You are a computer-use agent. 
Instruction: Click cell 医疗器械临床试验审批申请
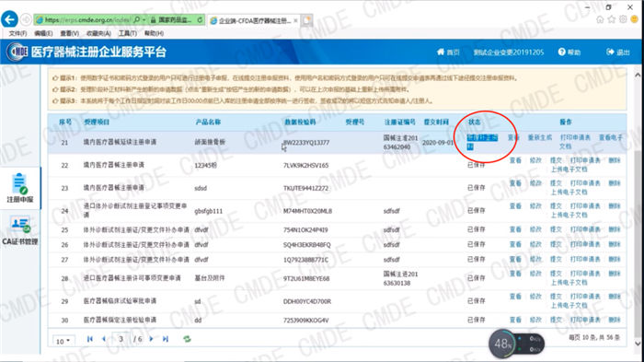coord(120,301)
